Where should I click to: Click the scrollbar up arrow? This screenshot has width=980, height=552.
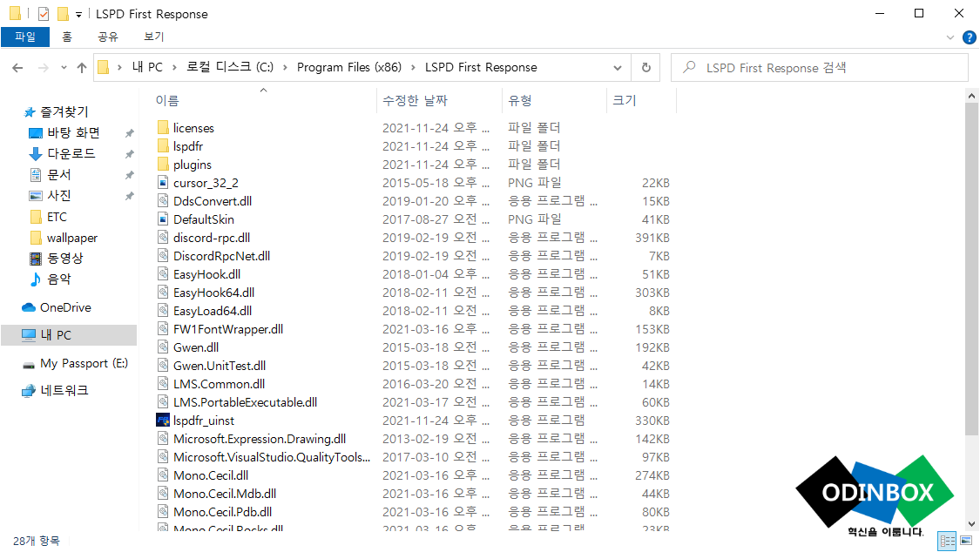pos(971,96)
